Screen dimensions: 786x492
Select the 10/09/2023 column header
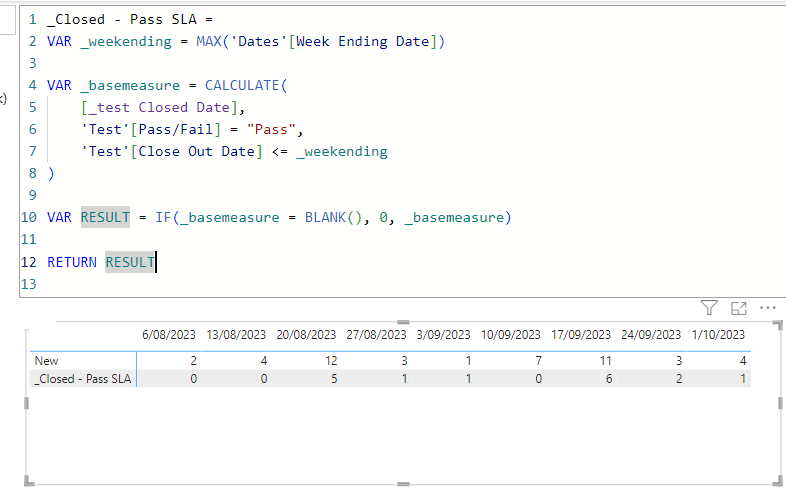pyautogui.click(x=511, y=335)
